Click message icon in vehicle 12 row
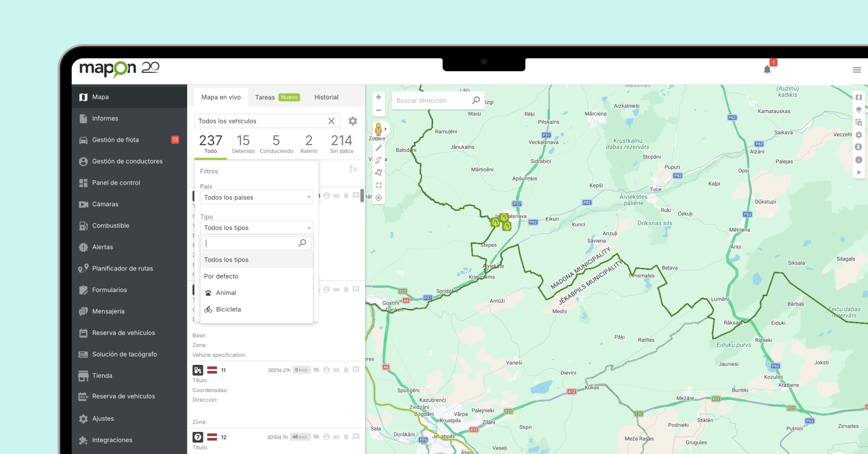This screenshot has height=454, width=868. click(356, 437)
